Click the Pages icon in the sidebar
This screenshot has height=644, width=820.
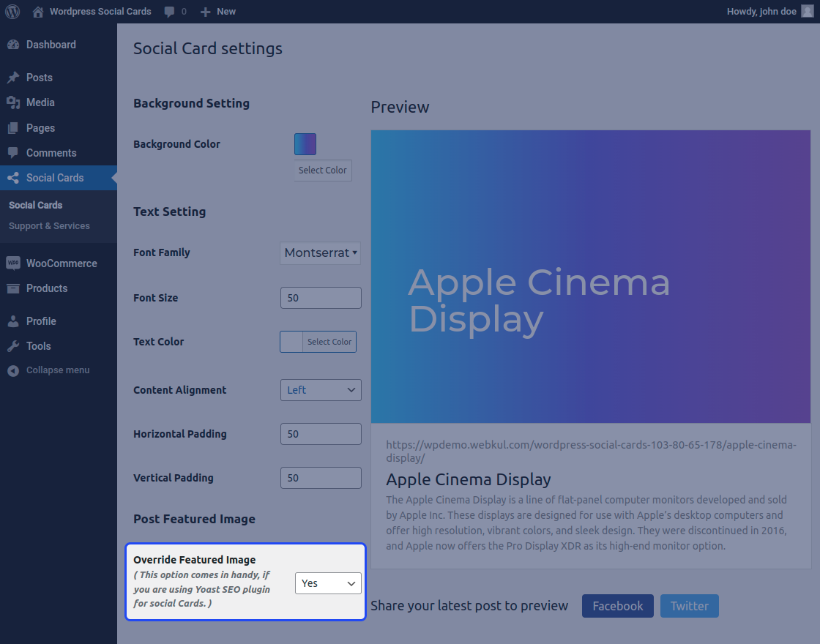pyautogui.click(x=13, y=128)
